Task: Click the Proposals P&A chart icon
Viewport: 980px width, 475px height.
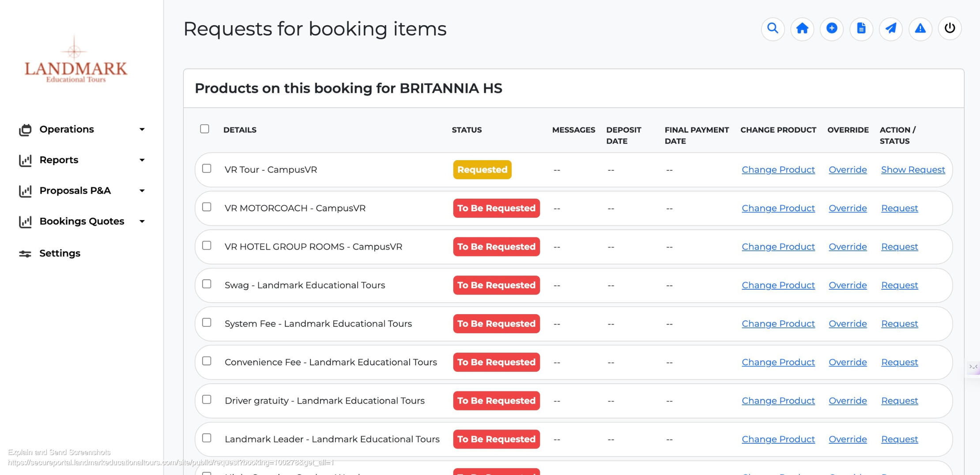Action: 25,191
